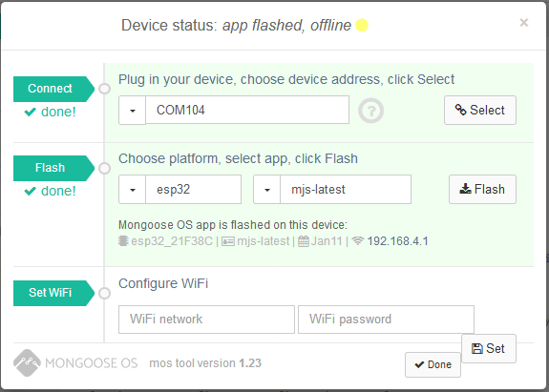This screenshot has height=392, width=549.
Task: Click the Flash button
Action: (x=482, y=189)
